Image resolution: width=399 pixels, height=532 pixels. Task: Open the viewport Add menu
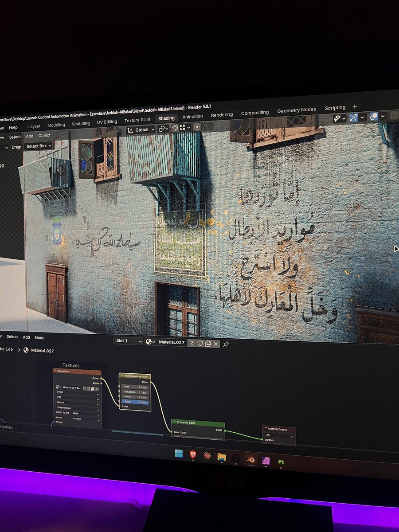coord(29,136)
